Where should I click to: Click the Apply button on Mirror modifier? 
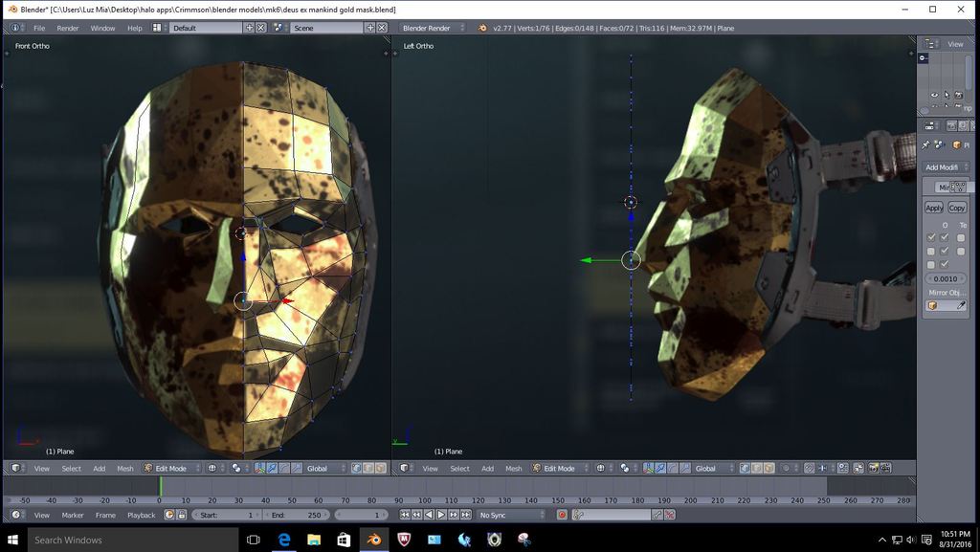click(934, 208)
